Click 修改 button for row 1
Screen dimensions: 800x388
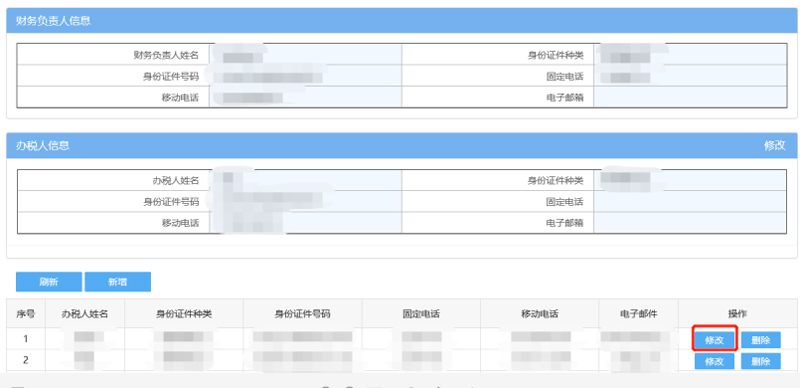pyautogui.click(x=714, y=340)
